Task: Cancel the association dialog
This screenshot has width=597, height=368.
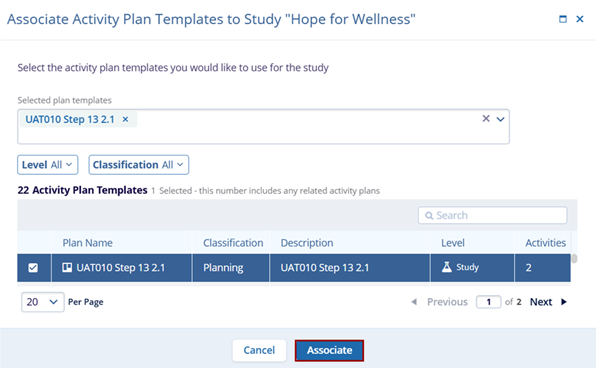Action: tap(259, 350)
